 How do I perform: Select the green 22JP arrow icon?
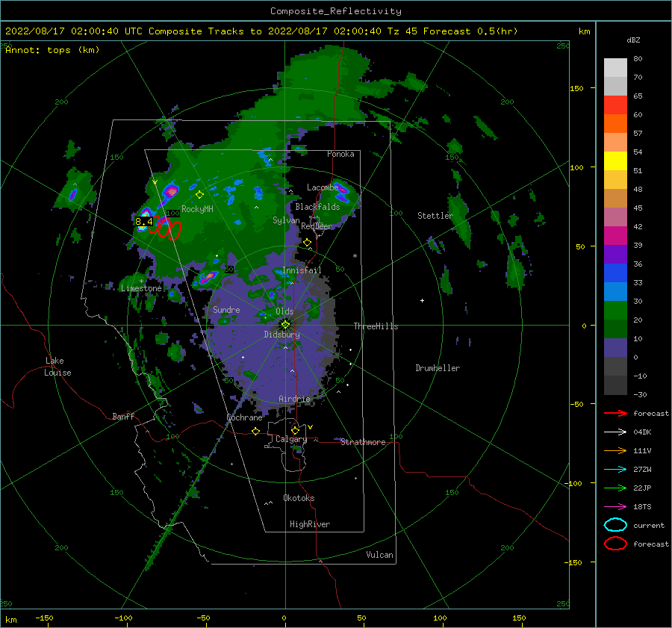pyautogui.click(x=615, y=488)
